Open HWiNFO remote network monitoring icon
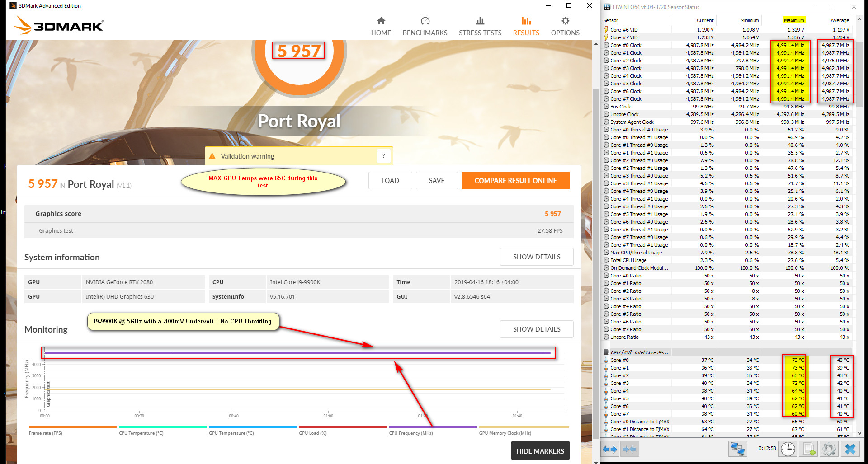This screenshot has height=464, width=868. pyautogui.click(x=737, y=449)
